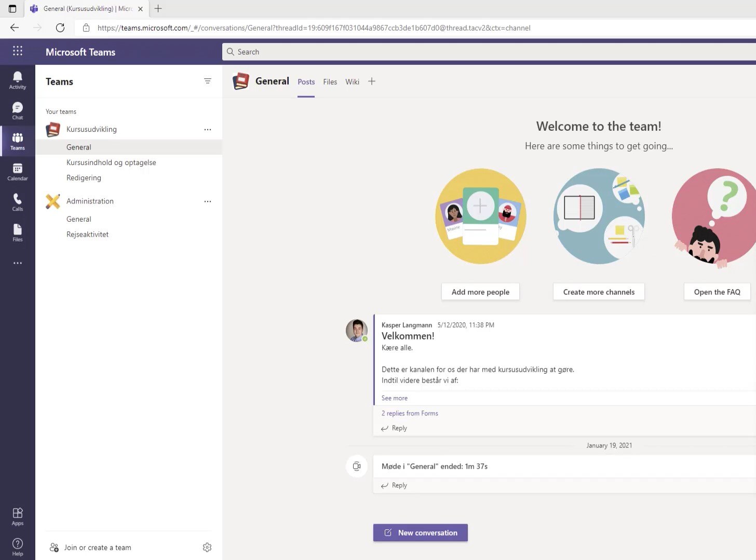Screen dimensions: 756x560
Task: Click the 5/12/2020 message timestamp
Action: click(x=466, y=325)
